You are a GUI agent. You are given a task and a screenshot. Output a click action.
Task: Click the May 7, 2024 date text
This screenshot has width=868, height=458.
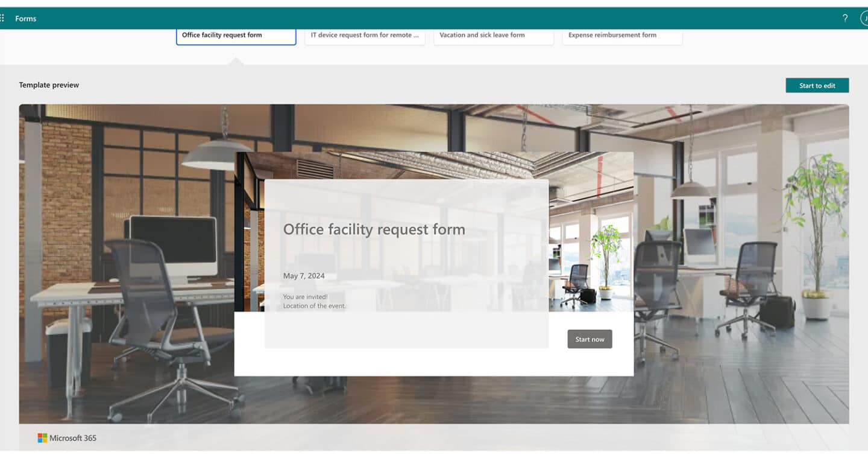(x=303, y=275)
